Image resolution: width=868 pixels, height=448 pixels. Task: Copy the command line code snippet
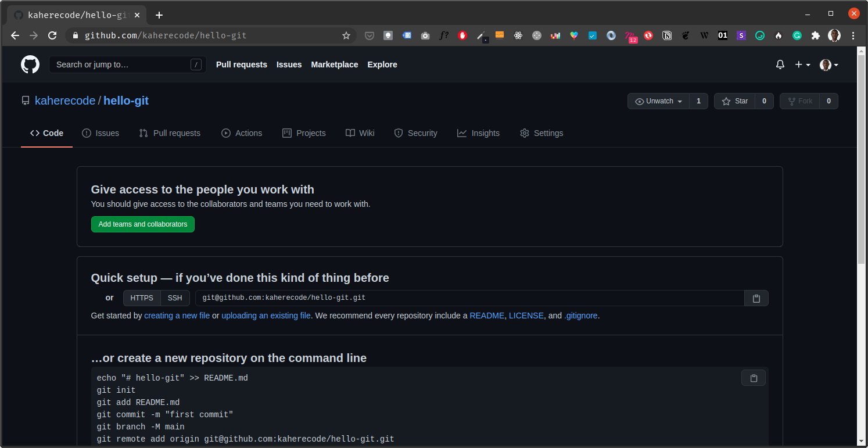(753, 378)
